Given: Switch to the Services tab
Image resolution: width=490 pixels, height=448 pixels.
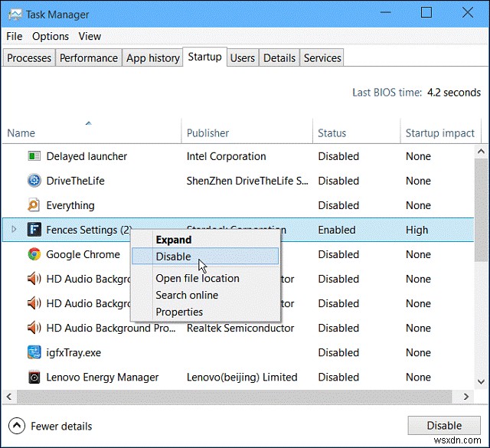Looking at the screenshot, I should tap(322, 58).
